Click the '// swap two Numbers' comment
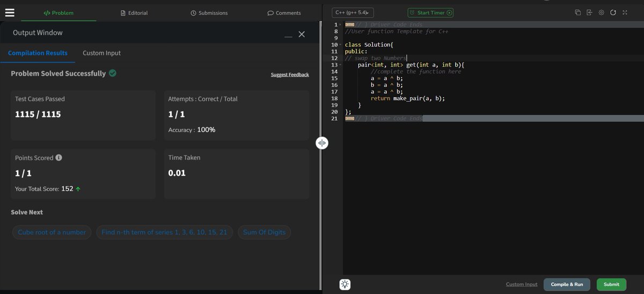The height and width of the screenshot is (294, 644). 375,58
